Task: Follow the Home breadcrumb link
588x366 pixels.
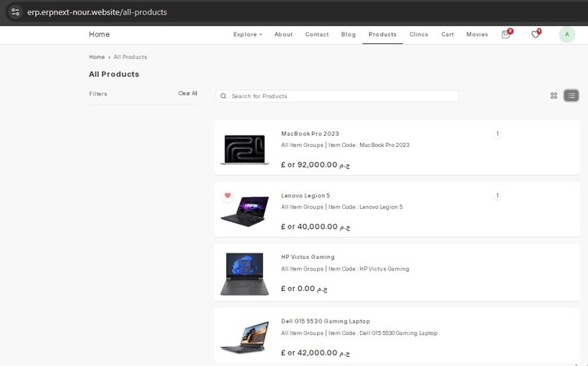Action: (96, 57)
